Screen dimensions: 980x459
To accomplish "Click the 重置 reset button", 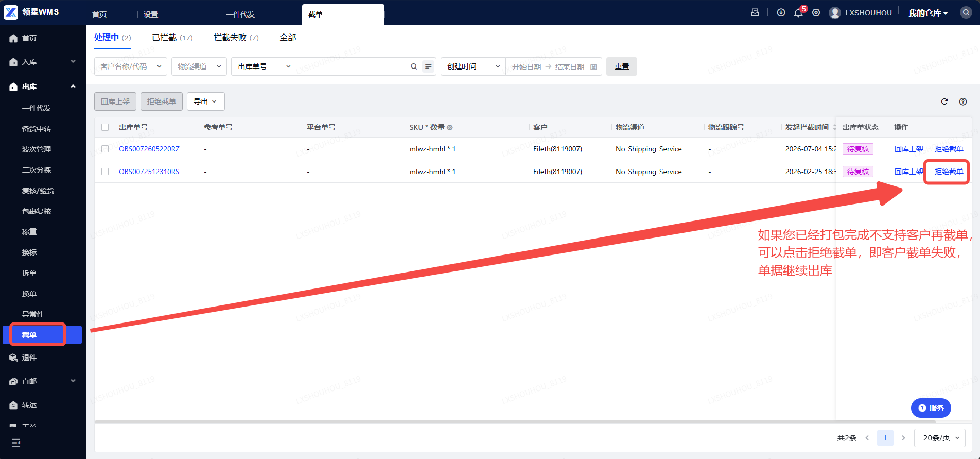I will [622, 66].
